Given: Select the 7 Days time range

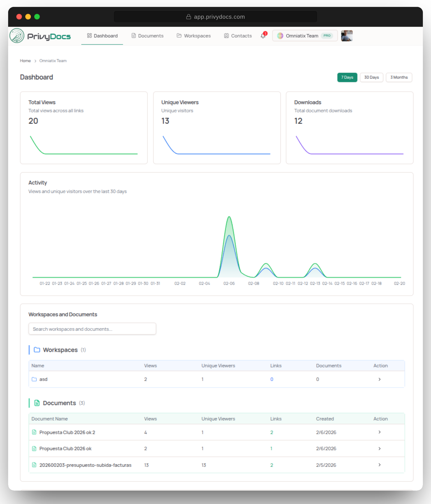Looking at the screenshot, I should (347, 77).
